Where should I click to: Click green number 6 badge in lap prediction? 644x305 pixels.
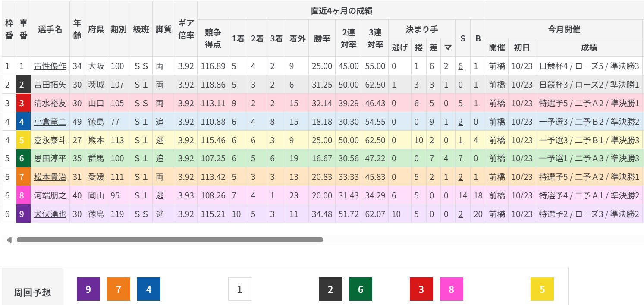(360, 289)
